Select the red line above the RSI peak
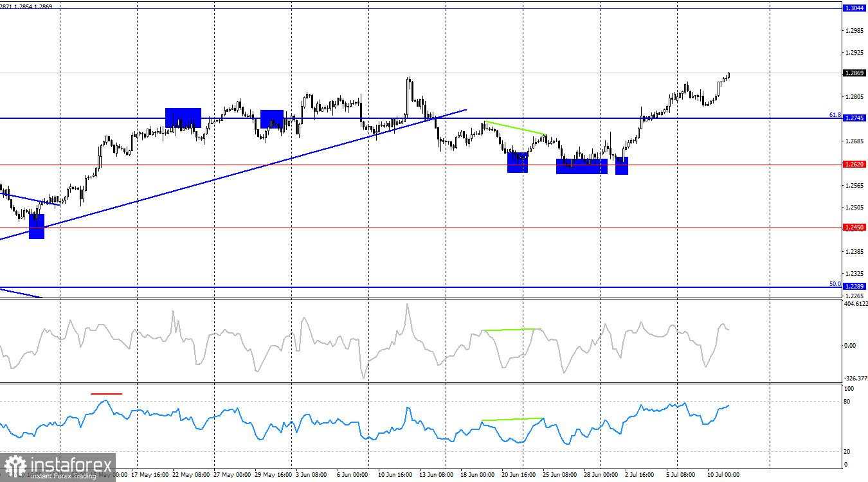This screenshot has height=482, width=868. (106, 393)
